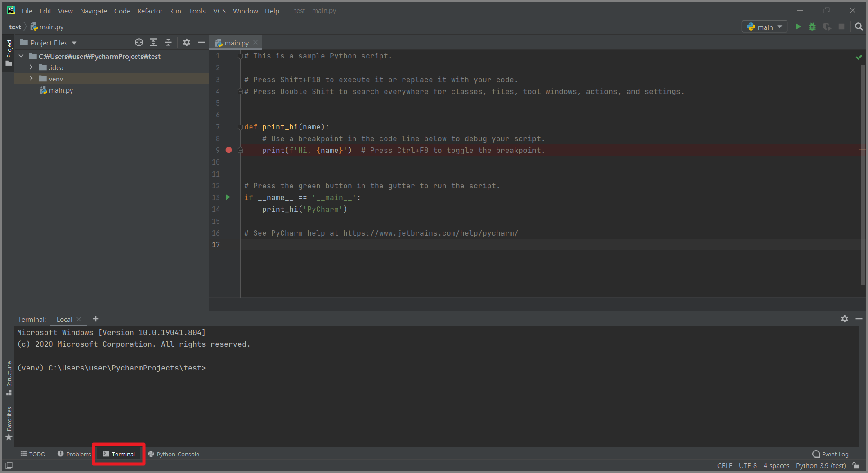Collapse the test project root folder
This screenshot has height=473, width=868.
click(21, 56)
